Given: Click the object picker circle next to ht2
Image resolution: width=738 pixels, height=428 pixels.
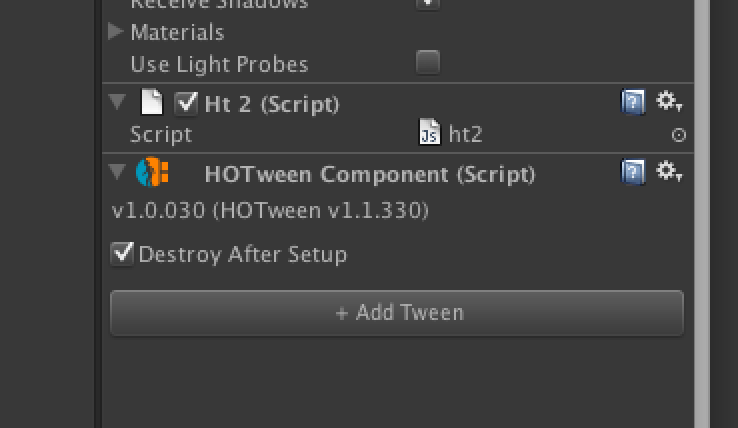Looking at the screenshot, I should [678, 135].
